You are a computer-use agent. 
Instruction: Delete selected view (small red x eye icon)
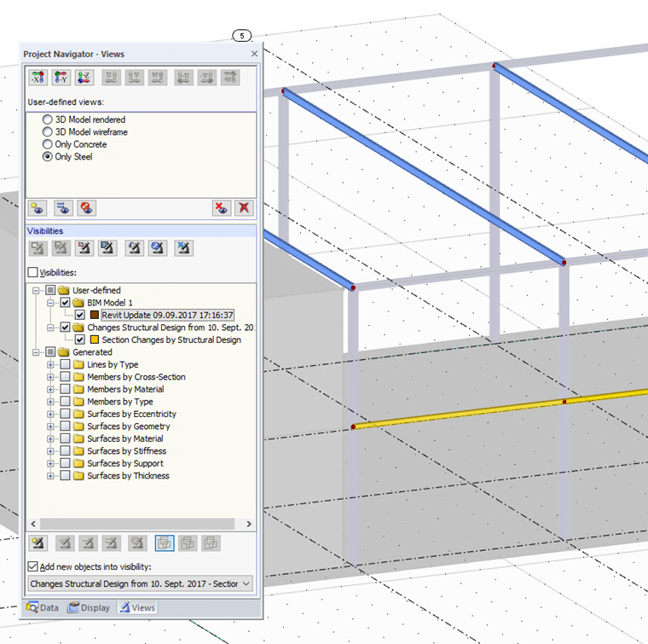click(x=222, y=208)
